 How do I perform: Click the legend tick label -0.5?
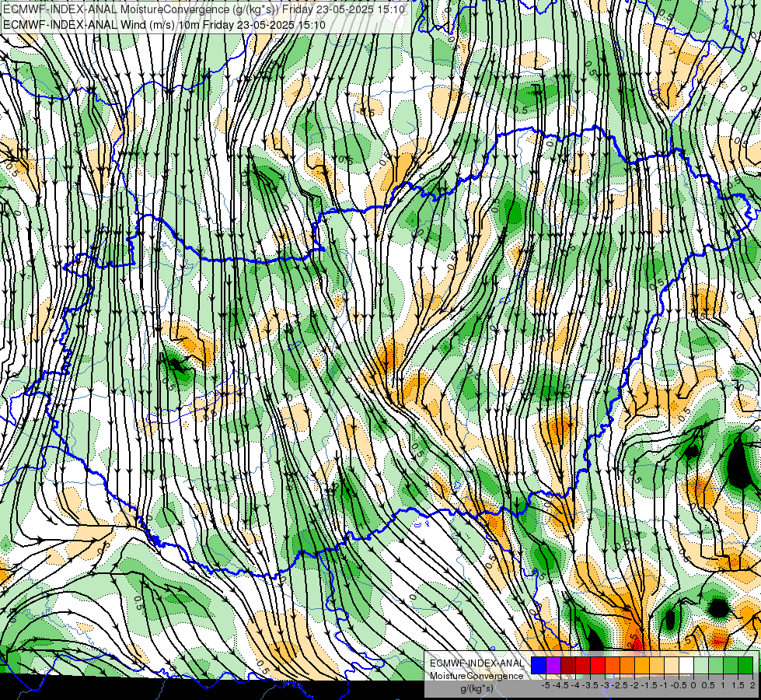pos(679,685)
